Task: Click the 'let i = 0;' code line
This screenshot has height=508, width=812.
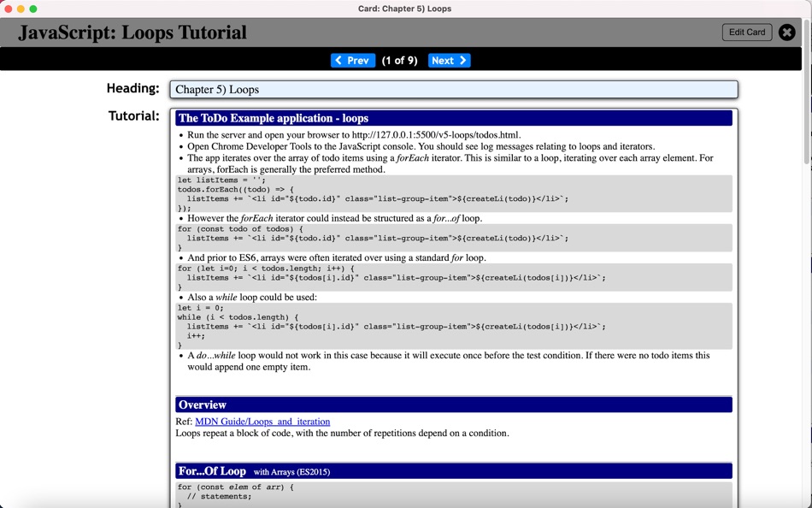Action: (x=201, y=308)
